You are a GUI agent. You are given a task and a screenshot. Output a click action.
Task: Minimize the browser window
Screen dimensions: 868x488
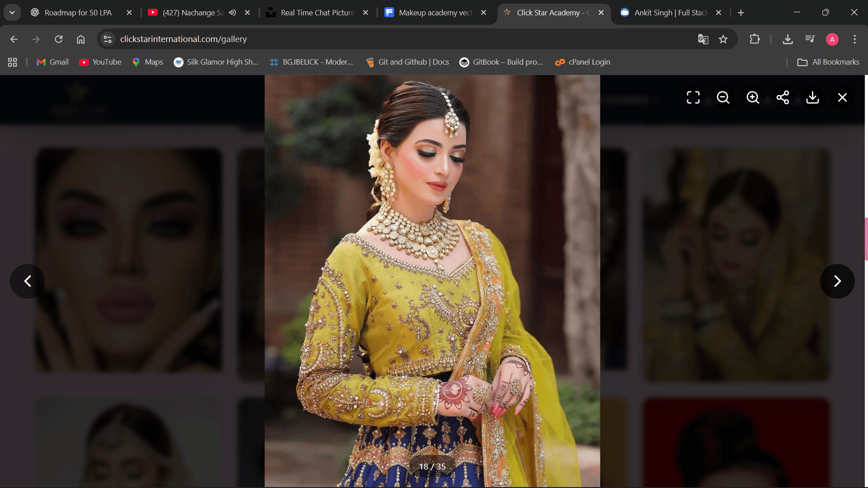(797, 13)
